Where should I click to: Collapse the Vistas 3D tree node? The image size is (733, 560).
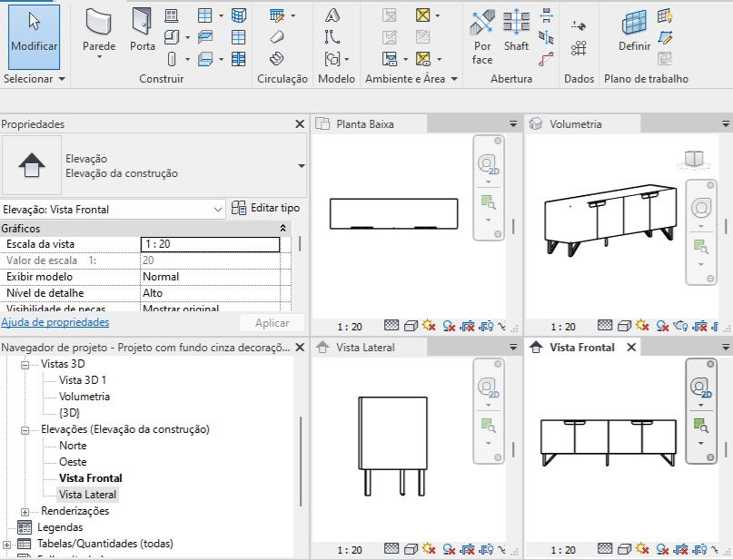25,365
